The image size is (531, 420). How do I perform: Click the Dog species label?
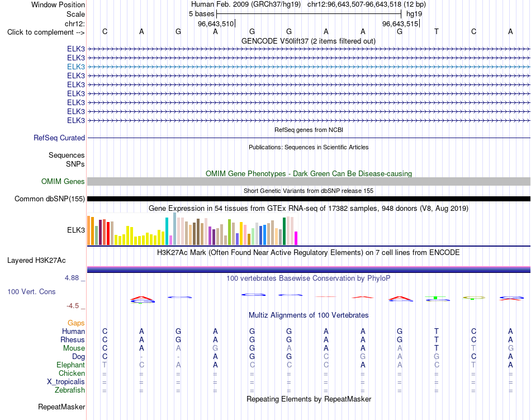tap(78, 357)
